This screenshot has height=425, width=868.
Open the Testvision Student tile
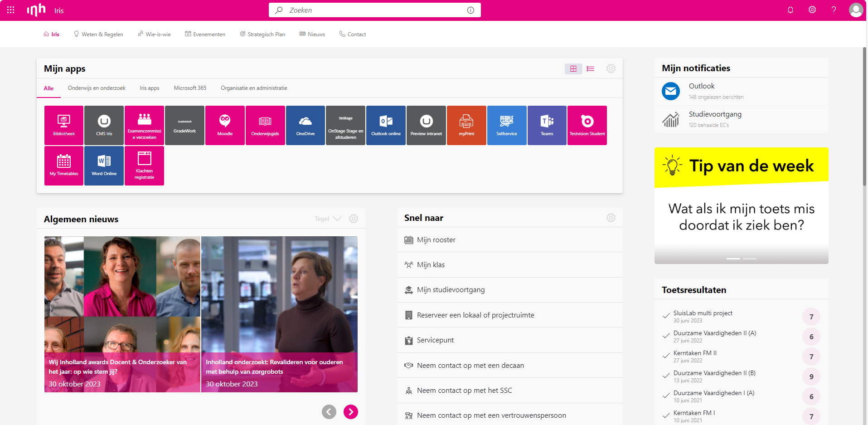coord(587,125)
